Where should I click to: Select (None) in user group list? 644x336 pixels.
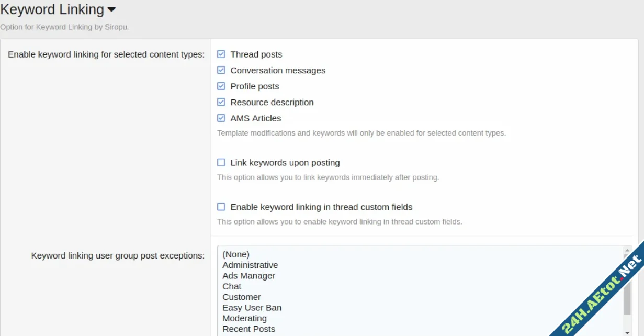point(236,254)
